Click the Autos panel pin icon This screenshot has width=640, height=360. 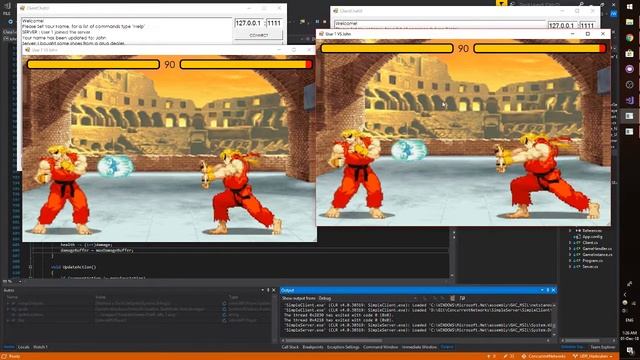(268, 290)
